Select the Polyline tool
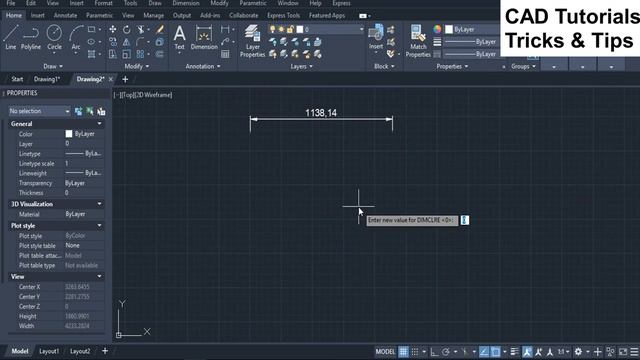The image size is (640, 360). coord(31,37)
